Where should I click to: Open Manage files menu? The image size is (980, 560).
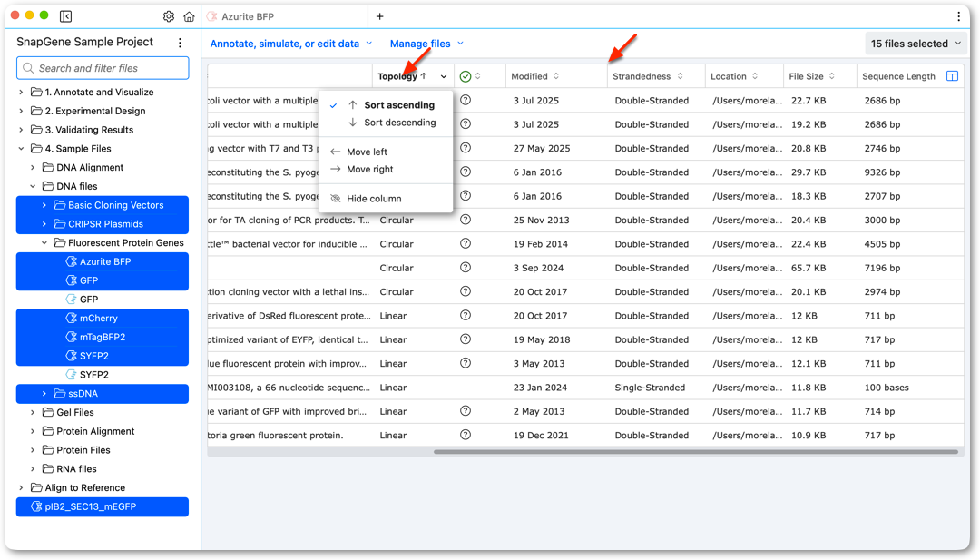[x=426, y=44]
